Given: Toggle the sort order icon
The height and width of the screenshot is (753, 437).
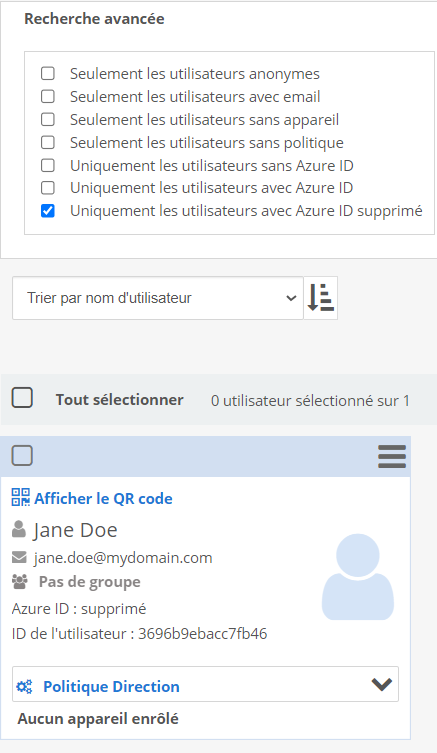Looking at the screenshot, I should click(x=321, y=298).
